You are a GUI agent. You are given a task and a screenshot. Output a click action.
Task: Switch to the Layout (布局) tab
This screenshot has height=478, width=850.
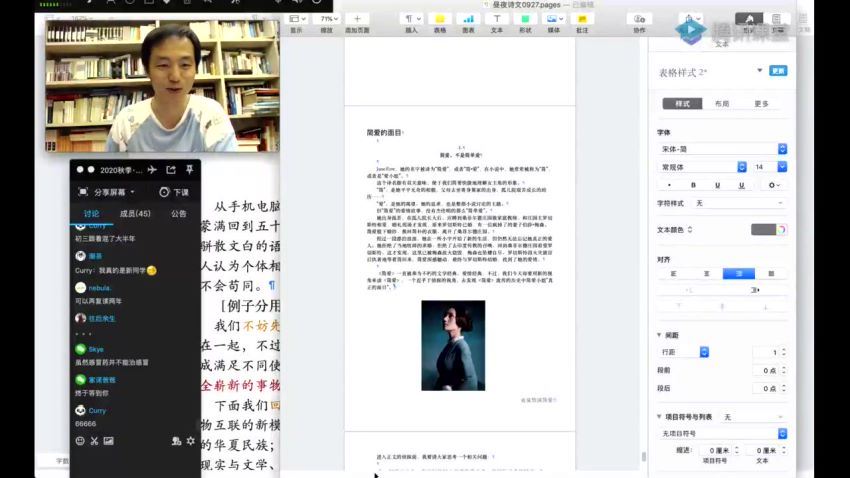tap(722, 104)
